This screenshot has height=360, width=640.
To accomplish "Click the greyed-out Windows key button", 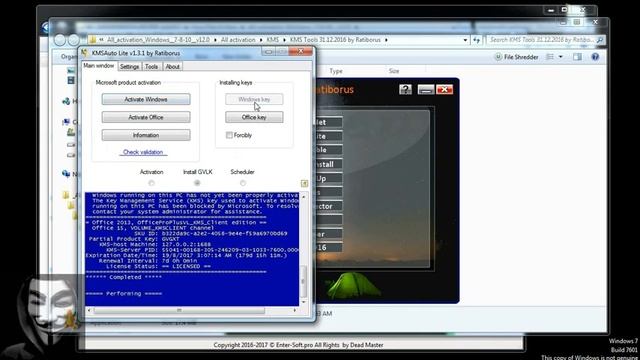I will [254, 99].
